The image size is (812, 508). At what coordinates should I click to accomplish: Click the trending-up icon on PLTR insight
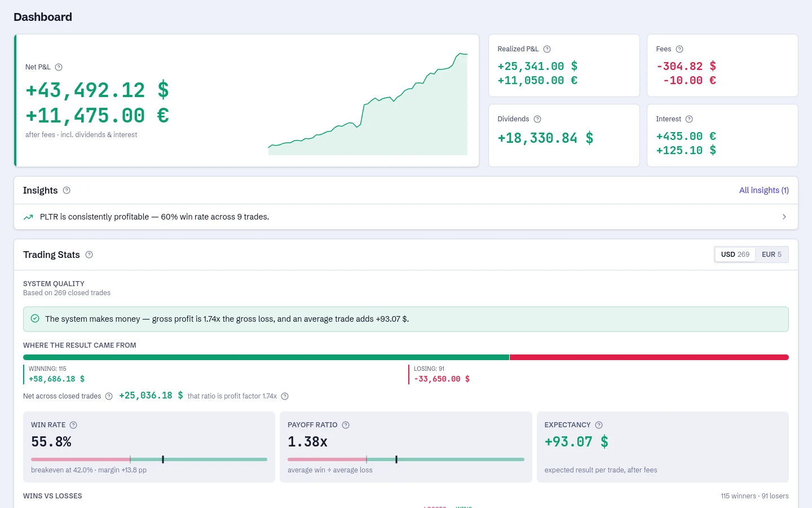point(28,217)
